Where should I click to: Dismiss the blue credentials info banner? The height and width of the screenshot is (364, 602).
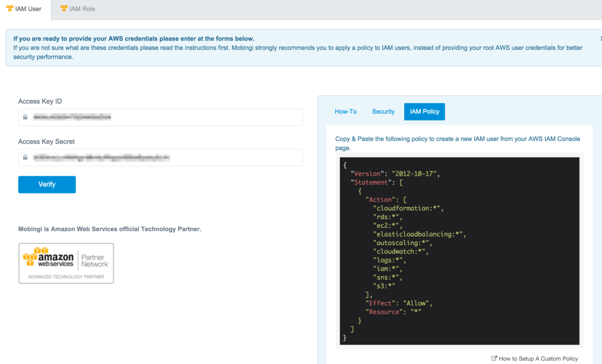point(600,38)
